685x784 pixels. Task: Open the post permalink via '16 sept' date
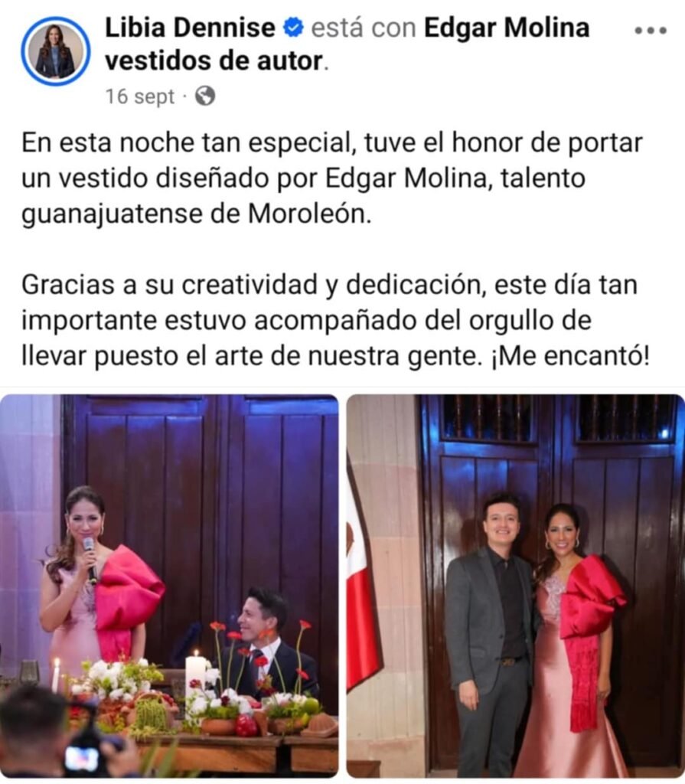tap(140, 96)
